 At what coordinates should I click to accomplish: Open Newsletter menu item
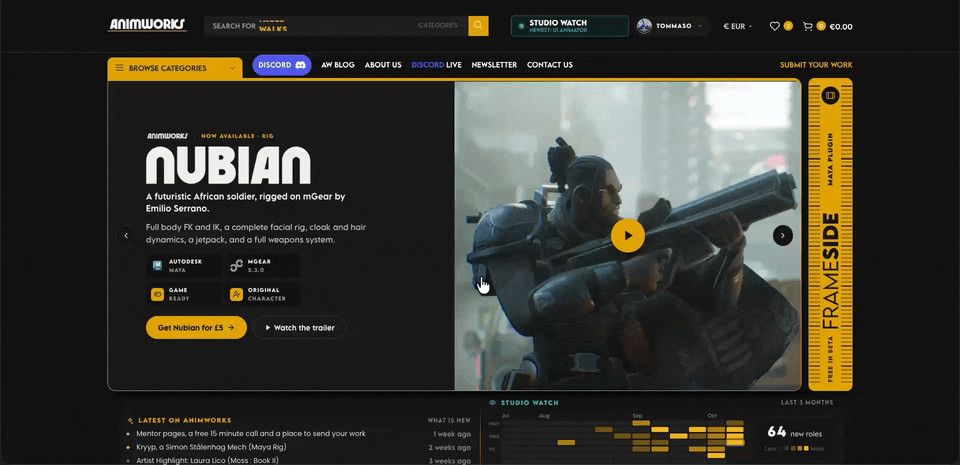click(x=494, y=65)
